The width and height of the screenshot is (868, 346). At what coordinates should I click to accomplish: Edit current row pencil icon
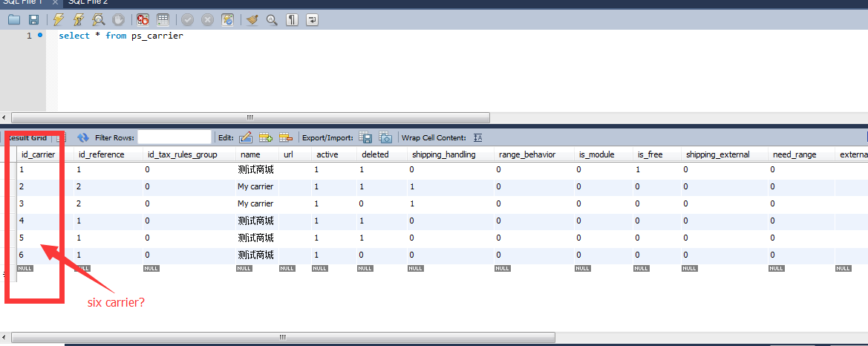[246, 137]
